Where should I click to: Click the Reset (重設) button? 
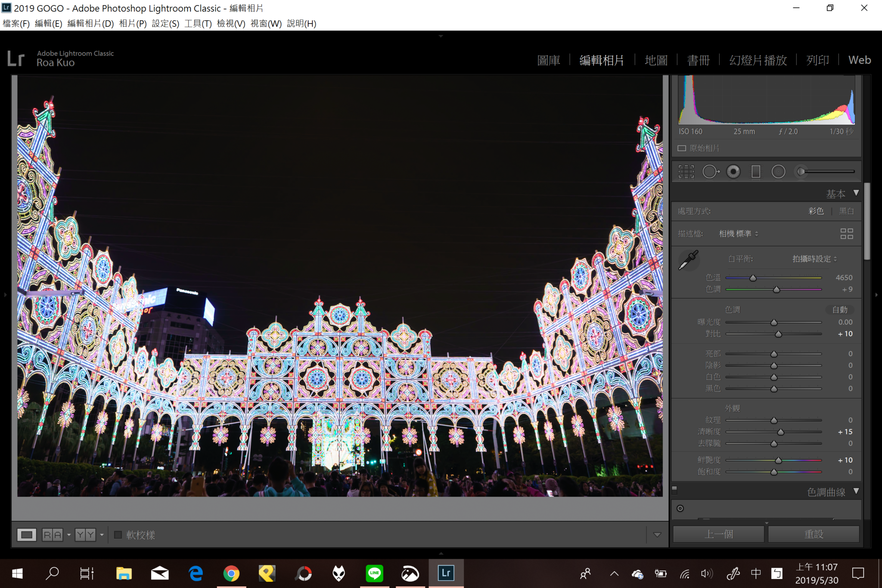[814, 535]
